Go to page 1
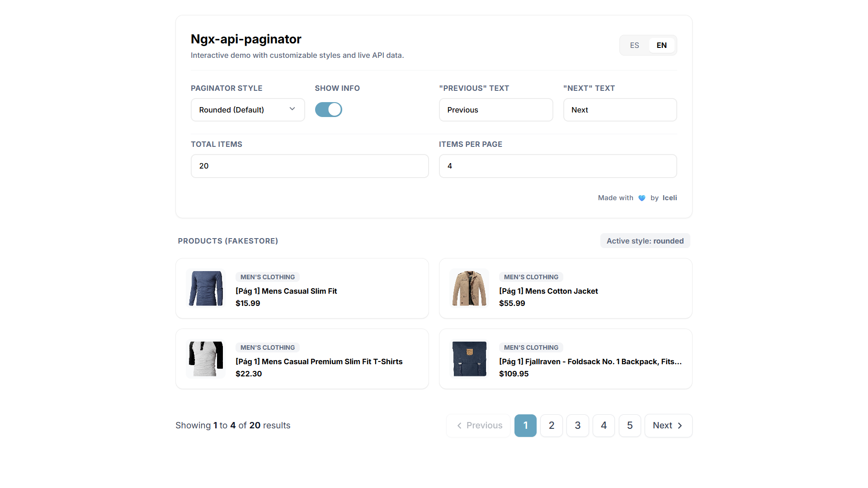 coord(525,426)
